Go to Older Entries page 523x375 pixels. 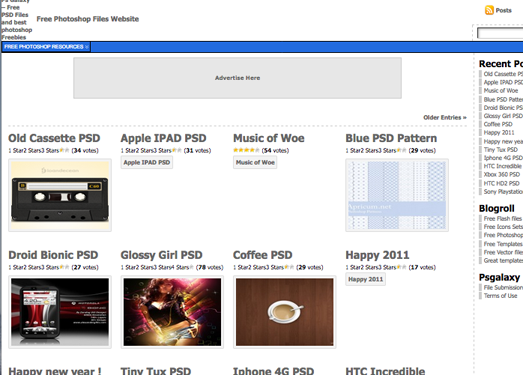[445, 117]
